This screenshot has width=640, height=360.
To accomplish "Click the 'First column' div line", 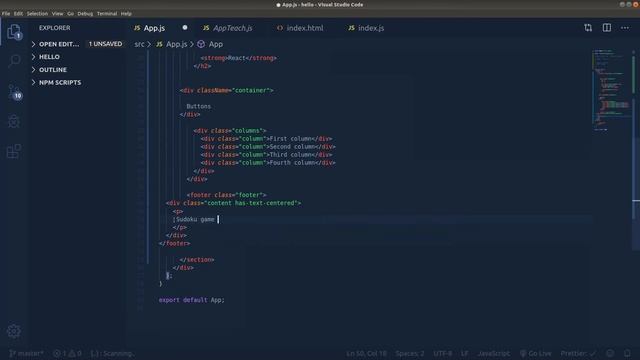I will tap(266, 139).
